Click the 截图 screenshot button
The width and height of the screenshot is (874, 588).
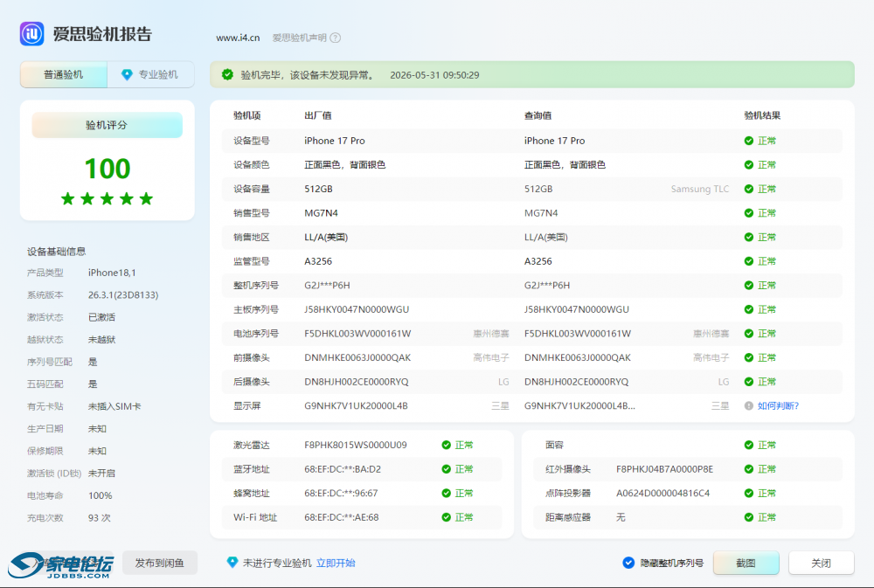coord(746,563)
